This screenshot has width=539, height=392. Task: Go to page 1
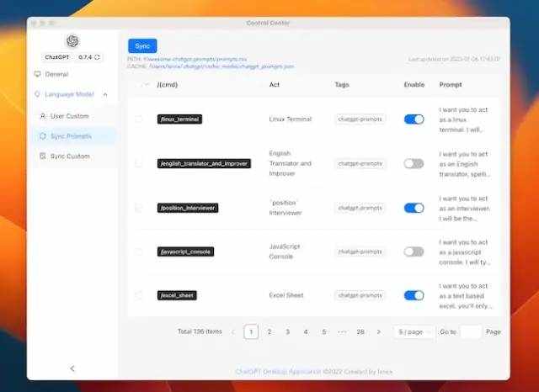click(x=251, y=332)
